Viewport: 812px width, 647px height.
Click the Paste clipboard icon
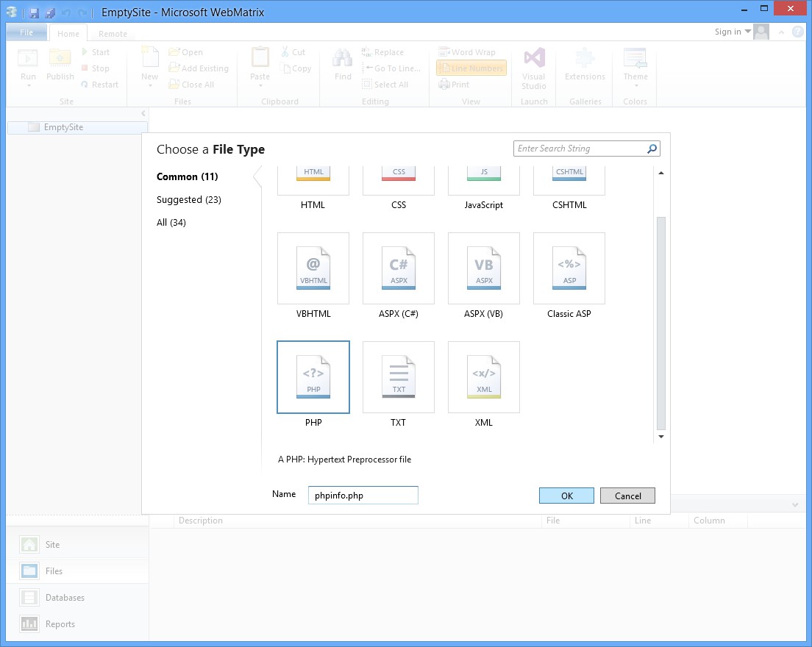pyautogui.click(x=260, y=57)
